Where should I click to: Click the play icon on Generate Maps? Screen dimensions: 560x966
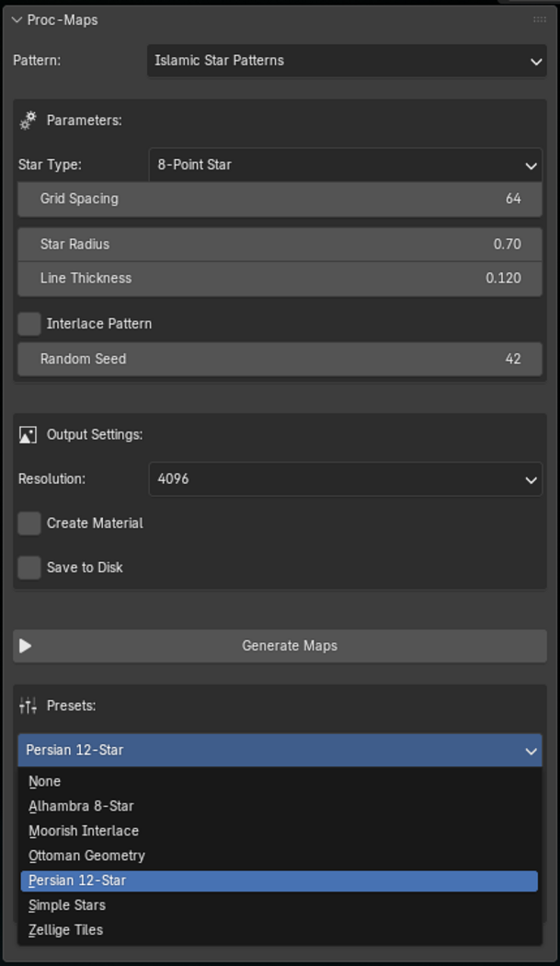(26, 646)
